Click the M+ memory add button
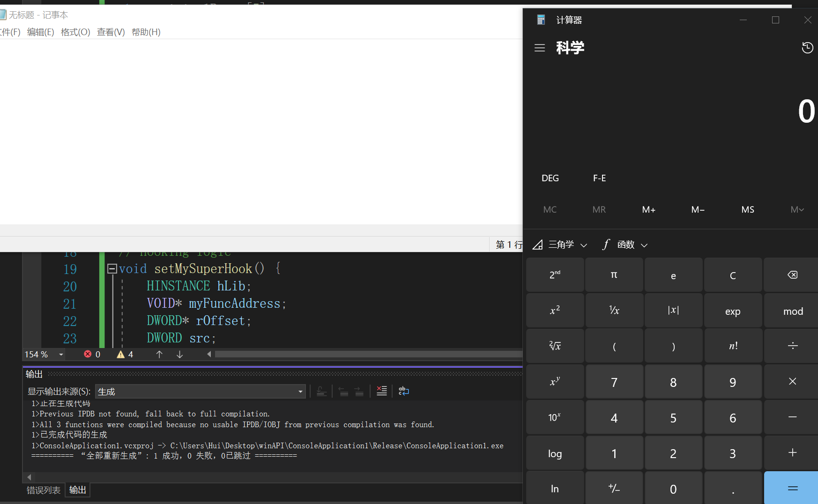818x504 pixels. pos(648,209)
